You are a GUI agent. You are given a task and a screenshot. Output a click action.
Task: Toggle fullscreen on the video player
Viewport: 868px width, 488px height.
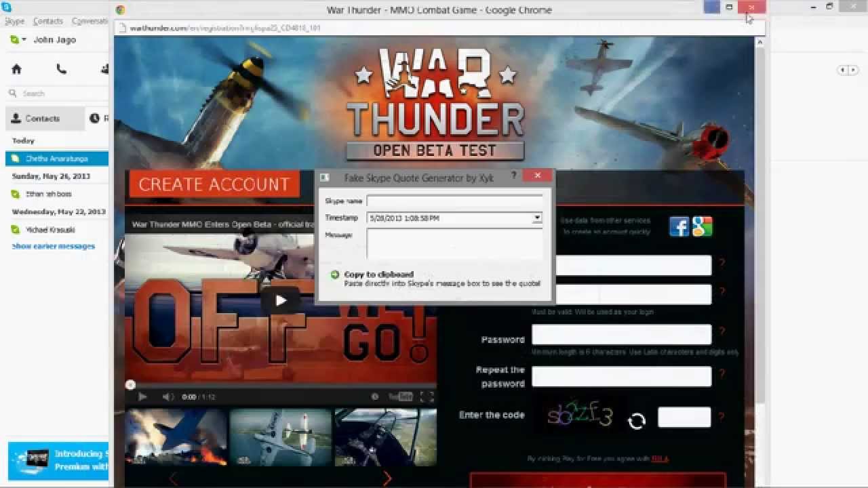[427, 396]
